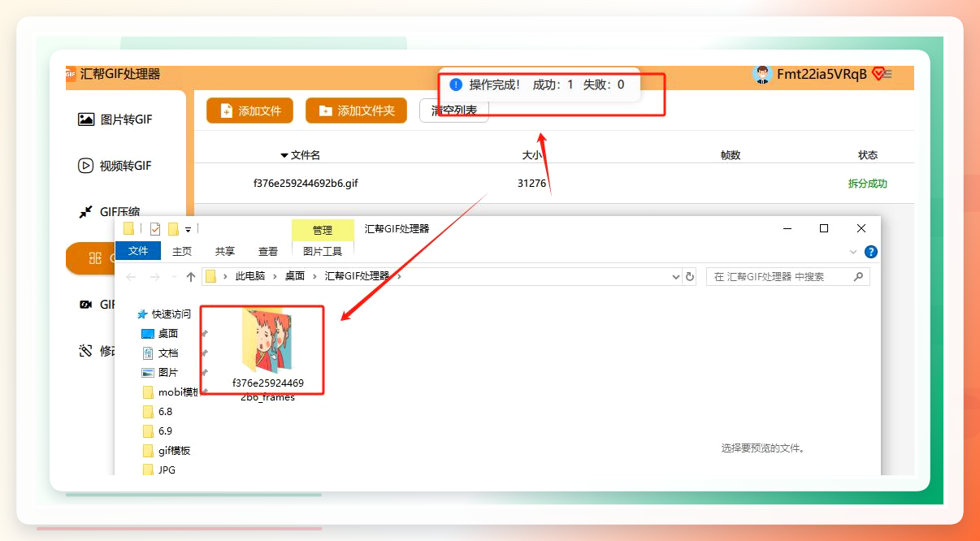Screen dimensions: 980x541
Task: Switch to the 共享 ribbon tab
Action: click(x=225, y=252)
